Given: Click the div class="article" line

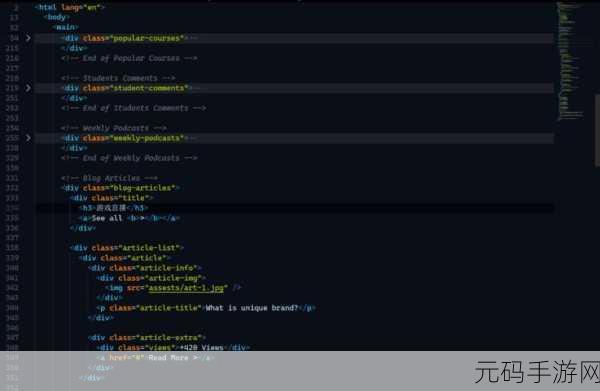Looking at the screenshot, I should (x=124, y=257).
